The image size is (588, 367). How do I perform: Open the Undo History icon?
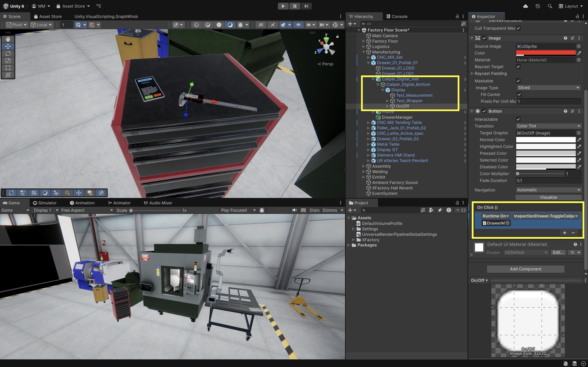pos(537,6)
